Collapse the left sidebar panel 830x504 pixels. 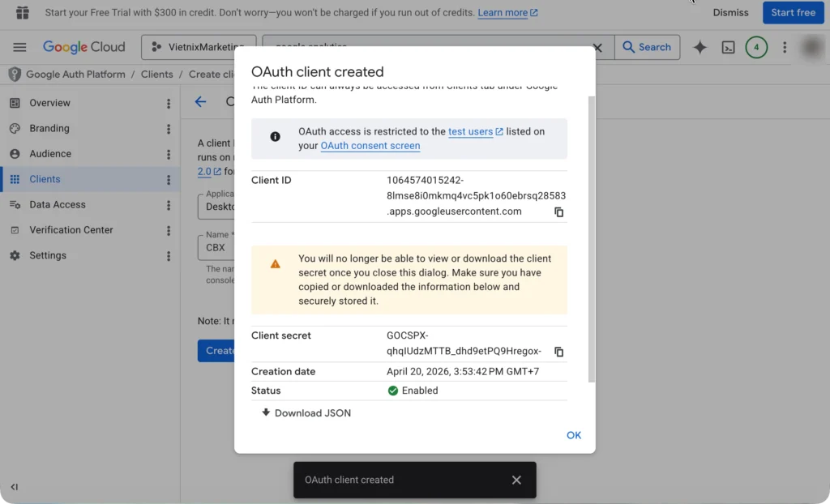click(14, 487)
